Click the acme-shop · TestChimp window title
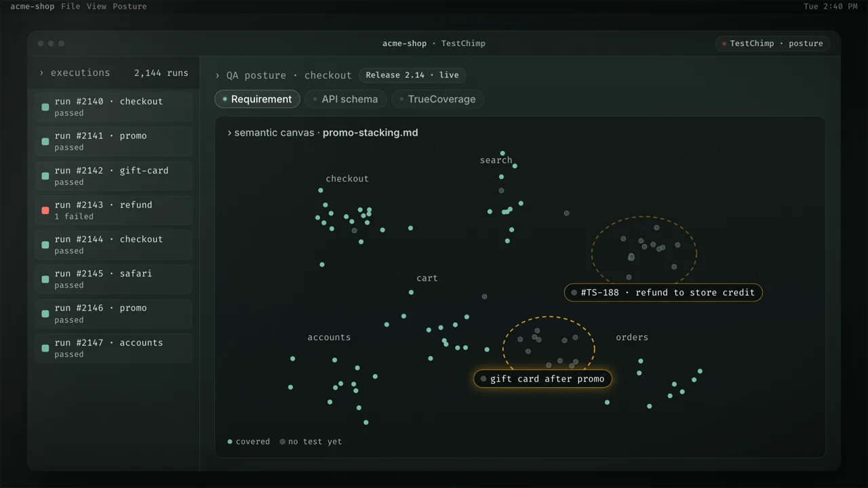 point(434,43)
